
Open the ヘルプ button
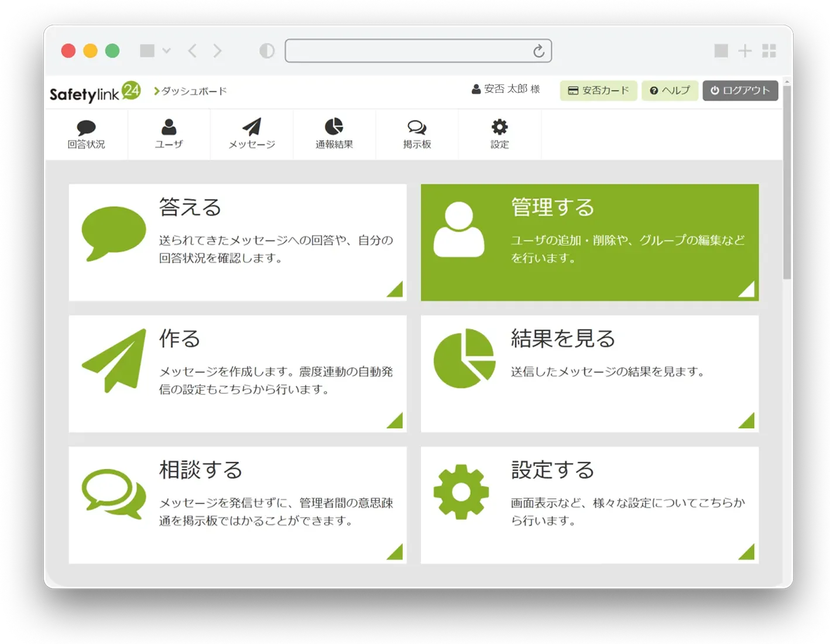point(670,91)
